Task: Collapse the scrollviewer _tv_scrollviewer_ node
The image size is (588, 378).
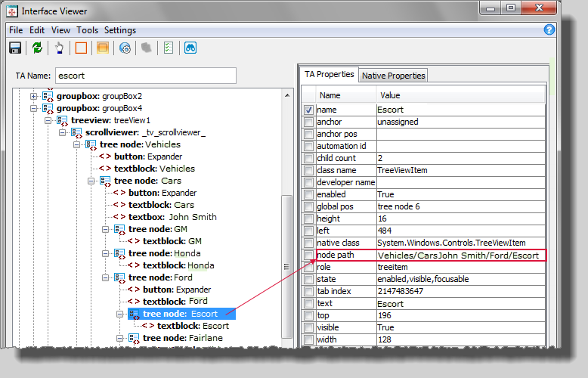Action: (x=62, y=132)
